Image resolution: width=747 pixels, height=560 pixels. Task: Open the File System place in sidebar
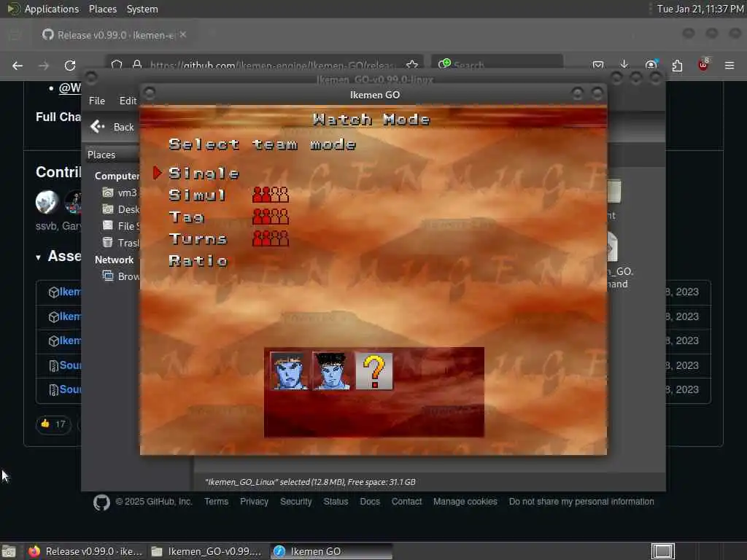[x=121, y=226]
